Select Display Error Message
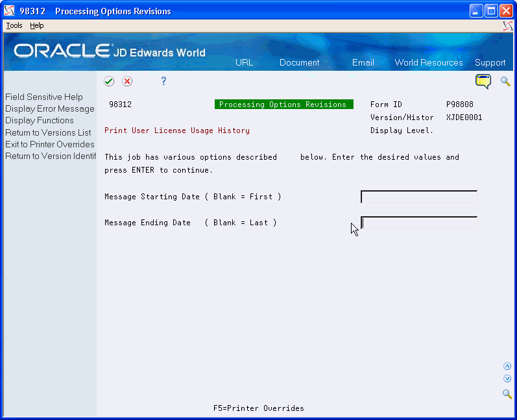The height and width of the screenshot is (420, 517). 50,109
